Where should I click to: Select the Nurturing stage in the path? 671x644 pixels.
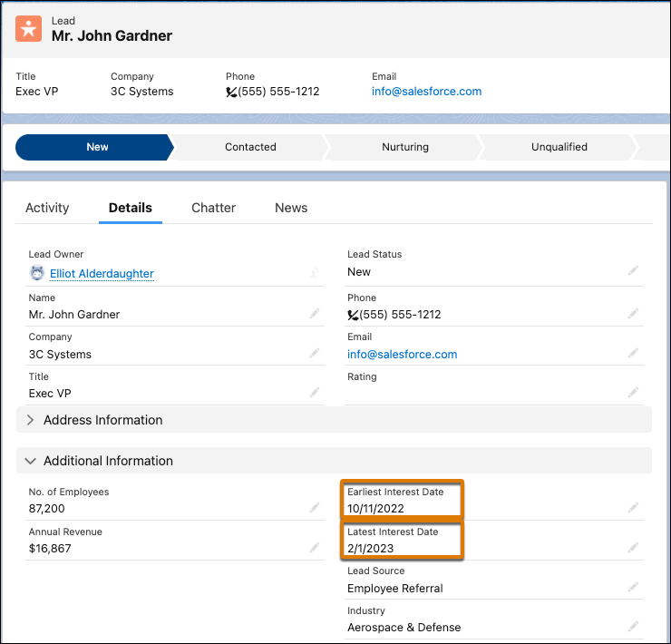click(405, 147)
